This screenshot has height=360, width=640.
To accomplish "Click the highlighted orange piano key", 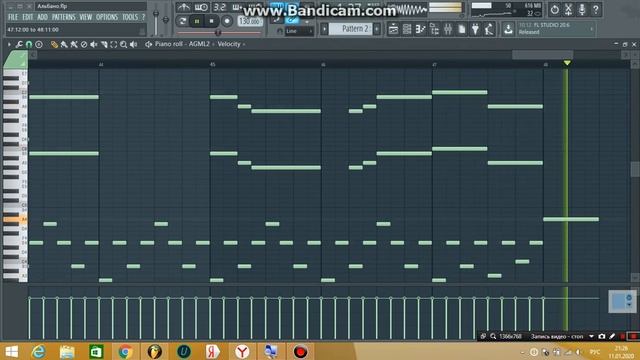I will (15, 220).
